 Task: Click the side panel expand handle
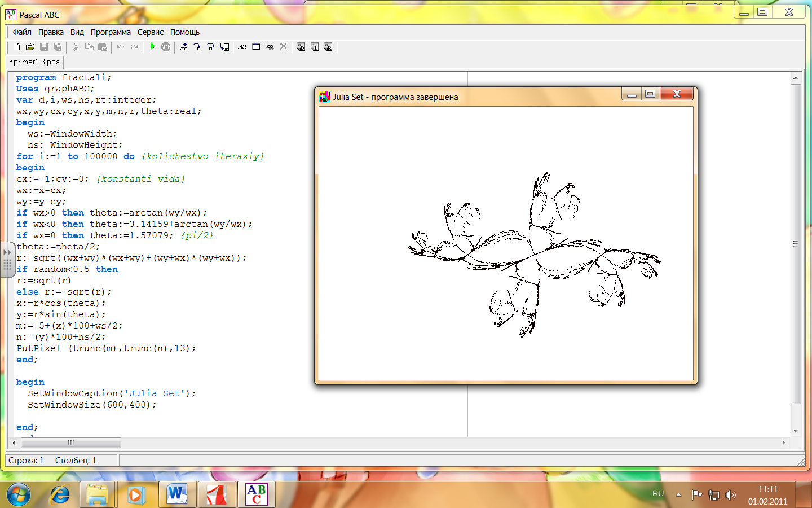7,259
